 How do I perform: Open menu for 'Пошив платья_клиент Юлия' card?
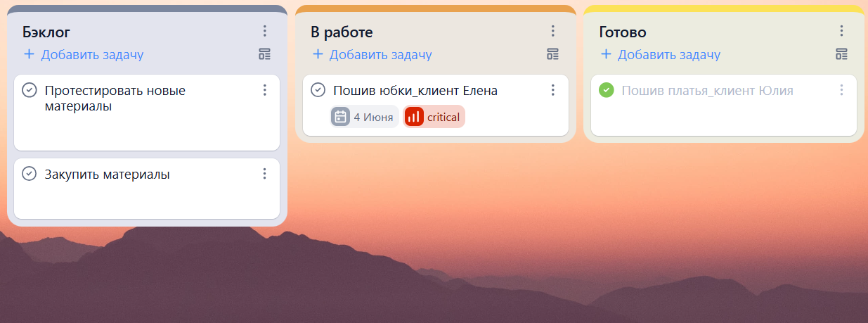tap(841, 90)
